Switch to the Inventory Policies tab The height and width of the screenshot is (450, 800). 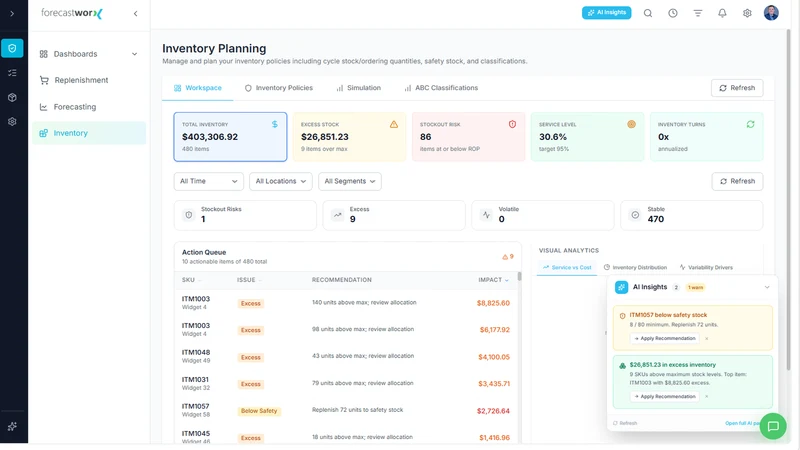point(279,88)
